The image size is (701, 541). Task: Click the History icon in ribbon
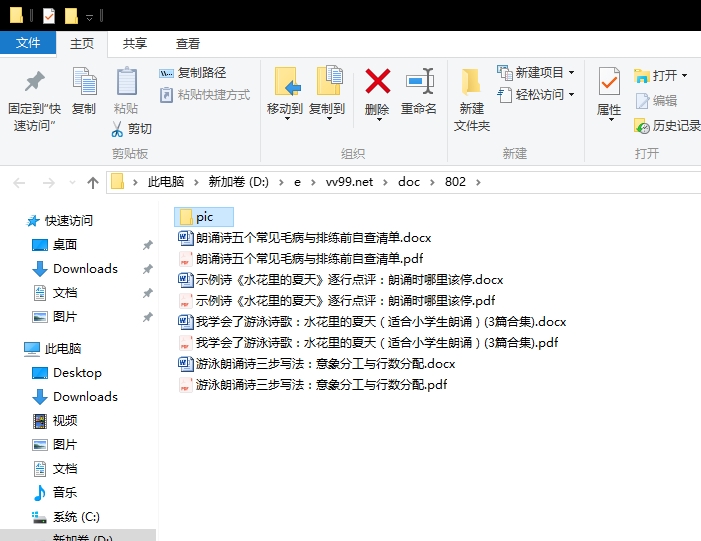click(642, 126)
